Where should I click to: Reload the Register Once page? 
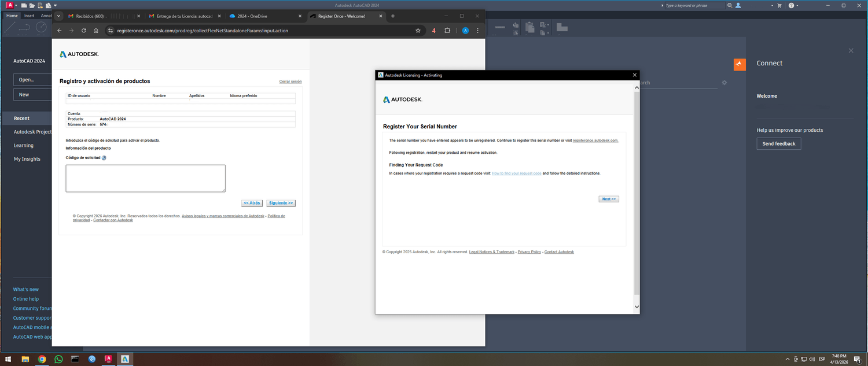click(84, 31)
